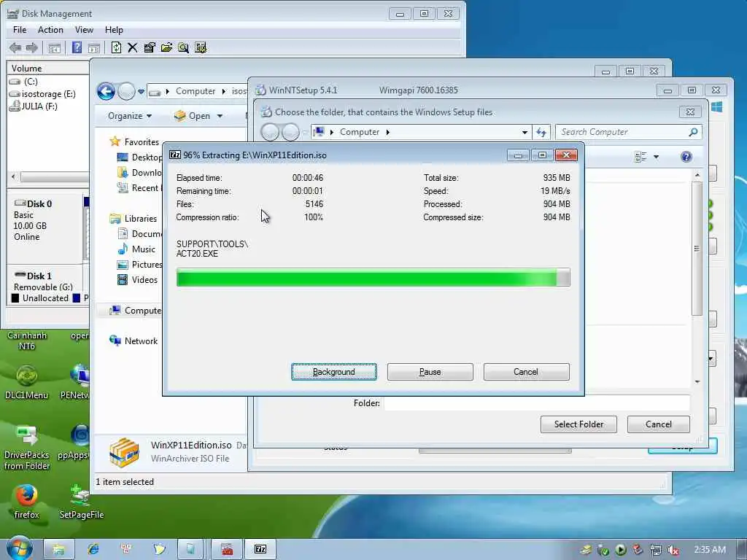Open DriverPacks from Folder desktop icon

pos(27,448)
